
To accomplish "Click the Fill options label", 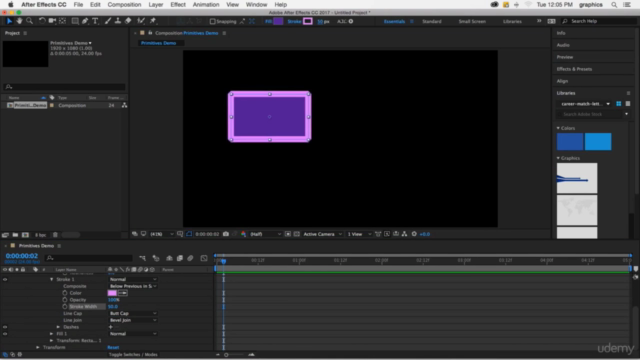I will (x=268, y=21).
